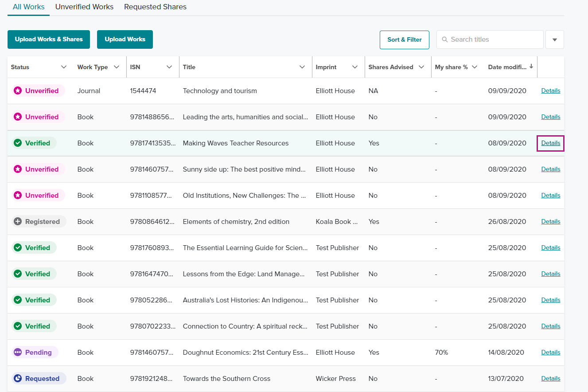Focus the Search titles input field
588x392 pixels.
point(490,39)
